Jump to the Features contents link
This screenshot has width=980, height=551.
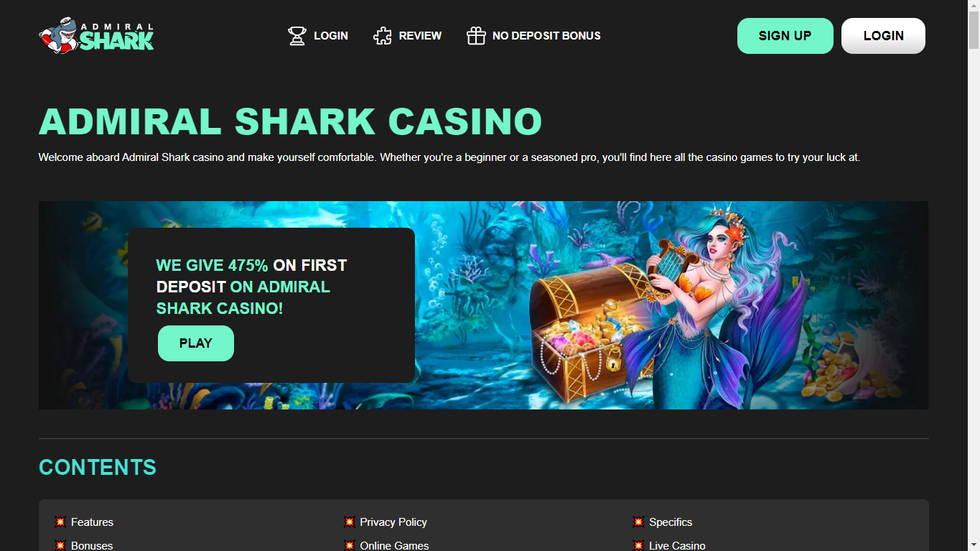point(92,522)
